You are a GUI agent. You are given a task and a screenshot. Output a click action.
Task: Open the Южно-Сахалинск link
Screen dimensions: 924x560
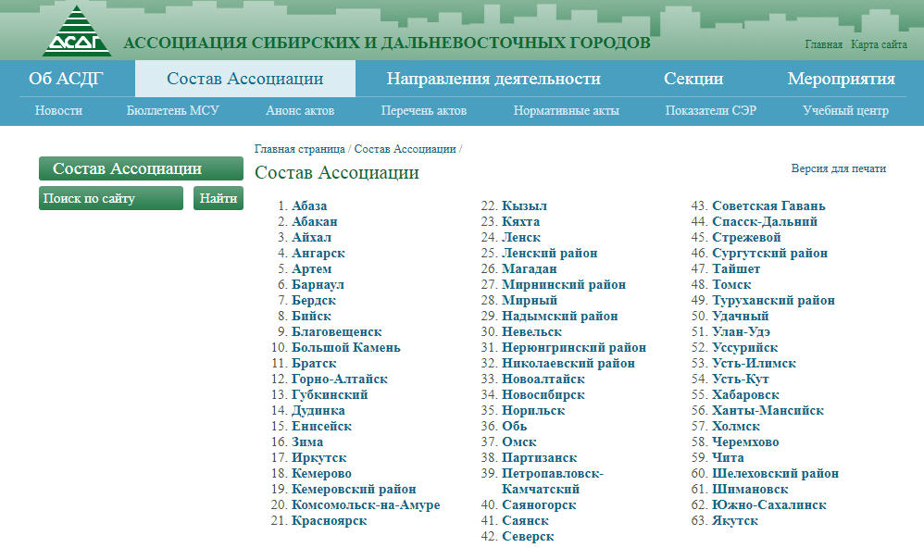click(769, 505)
